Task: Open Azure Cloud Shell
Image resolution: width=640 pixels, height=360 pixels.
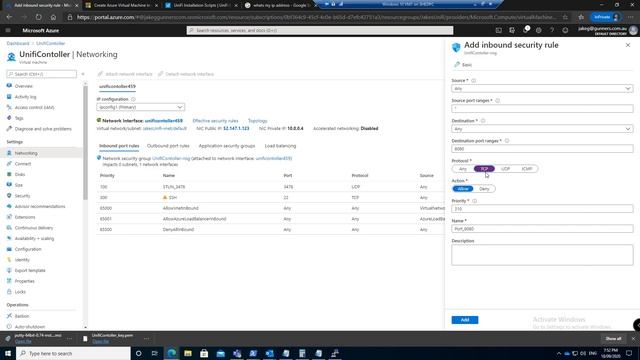Action: [x=498, y=30]
